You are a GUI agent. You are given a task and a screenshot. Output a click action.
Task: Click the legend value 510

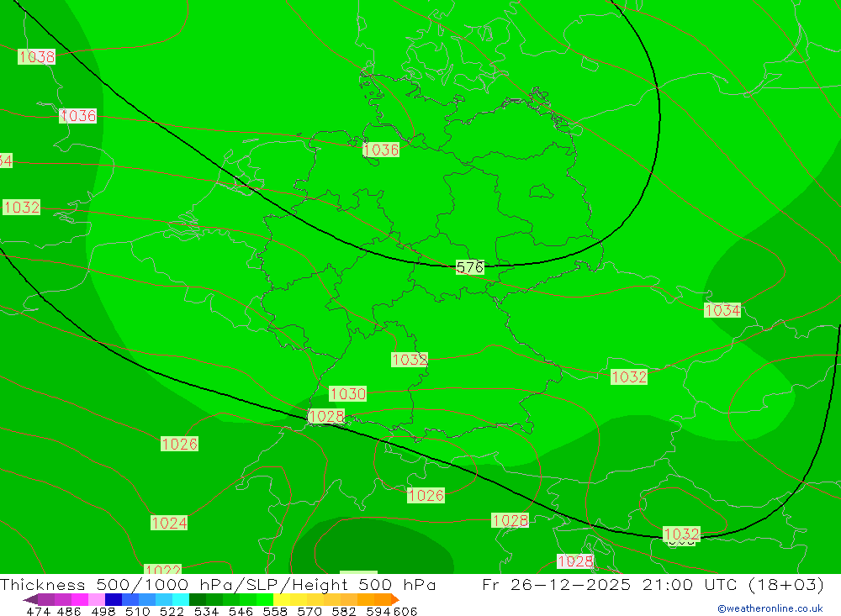[138, 611]
